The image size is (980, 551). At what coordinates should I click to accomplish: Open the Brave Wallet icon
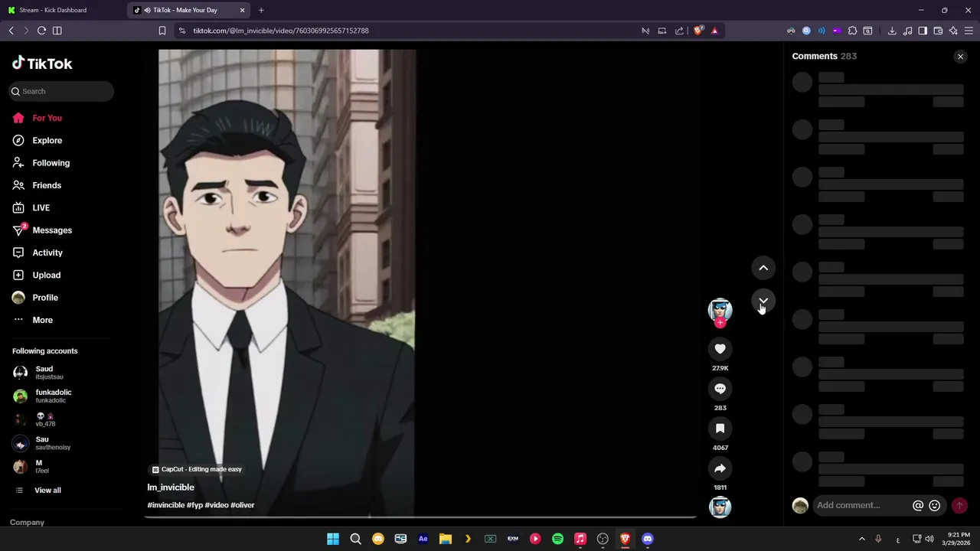point(938,31)
